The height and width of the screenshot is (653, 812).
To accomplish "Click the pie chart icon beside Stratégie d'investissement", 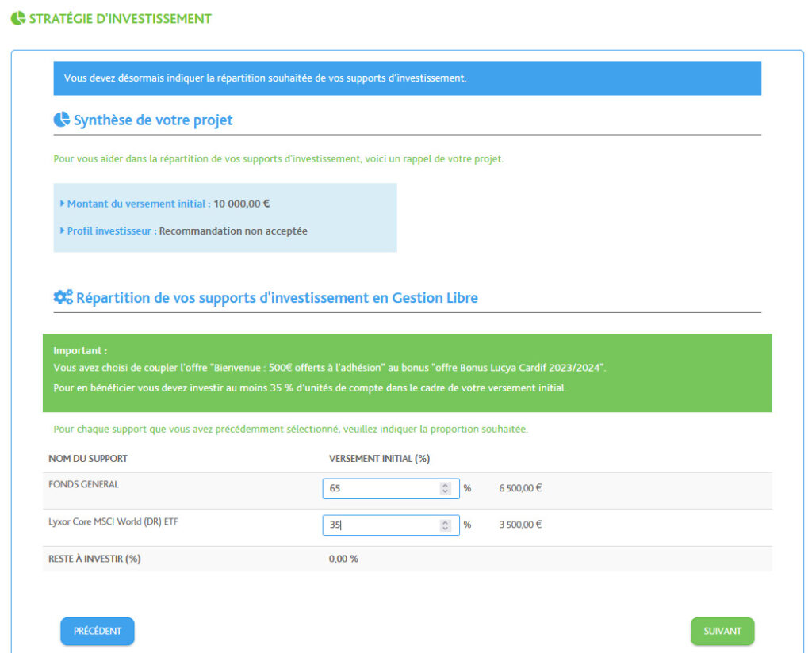I will coord(18,18).
